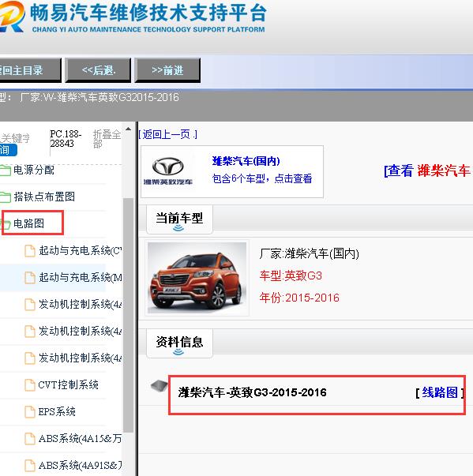Open 起动与充电系统(C document
473x476 pixels.
tap(81, 251)
